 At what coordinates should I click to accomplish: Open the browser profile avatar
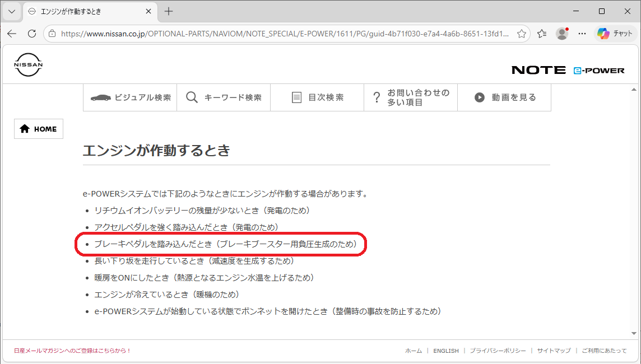[562, 34]
